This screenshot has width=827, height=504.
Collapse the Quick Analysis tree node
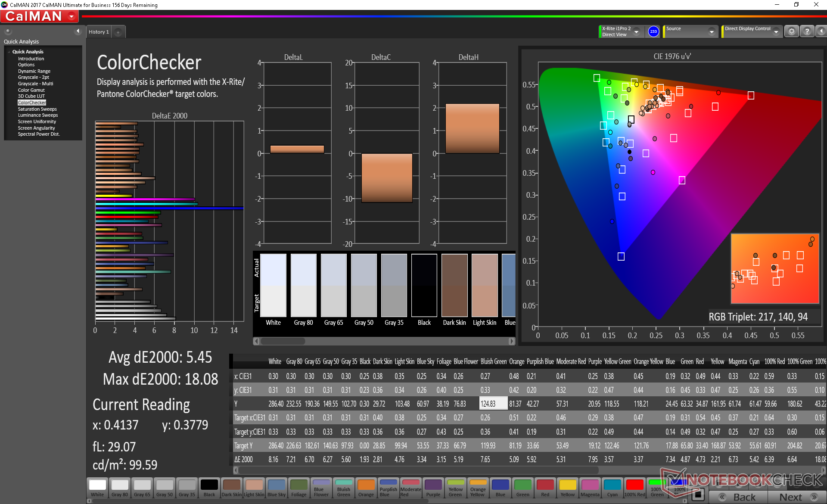(x=9, y=52)
